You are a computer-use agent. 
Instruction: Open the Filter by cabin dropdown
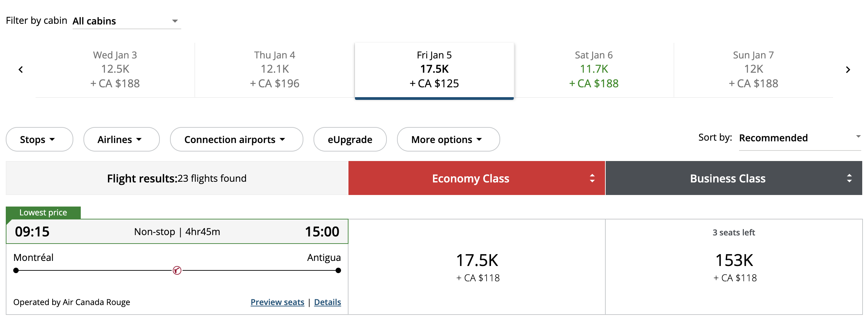pyautogui.click(x=127, y=21)
